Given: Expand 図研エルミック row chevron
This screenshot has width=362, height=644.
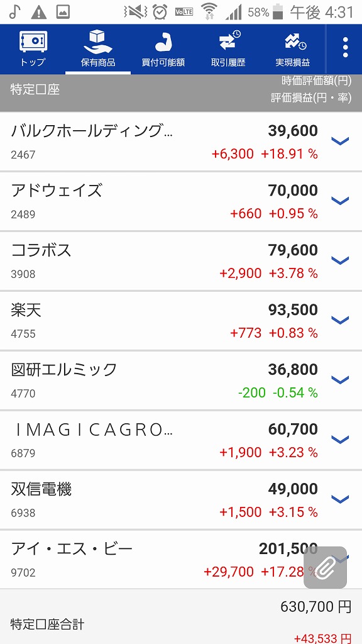Looking at the screenshot, I should (x=340, y=380).
